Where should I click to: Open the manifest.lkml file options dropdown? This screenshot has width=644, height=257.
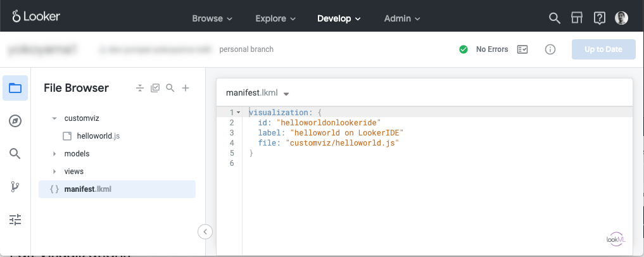click(x=286, y=94)
